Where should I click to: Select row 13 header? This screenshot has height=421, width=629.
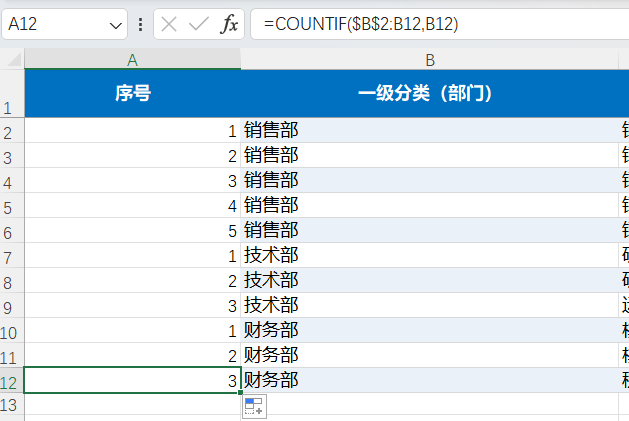pyautogui.click(x=12, y=404)
